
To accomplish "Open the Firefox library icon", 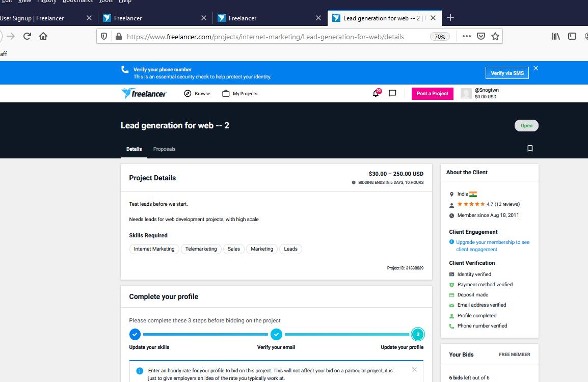I will [x=556, y=36].
